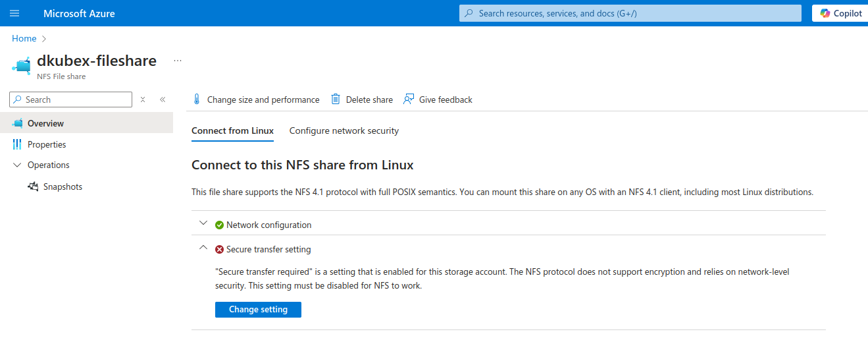
Task: Click the Change setting button
Action: pyautogui.click(x=258, y=310)
